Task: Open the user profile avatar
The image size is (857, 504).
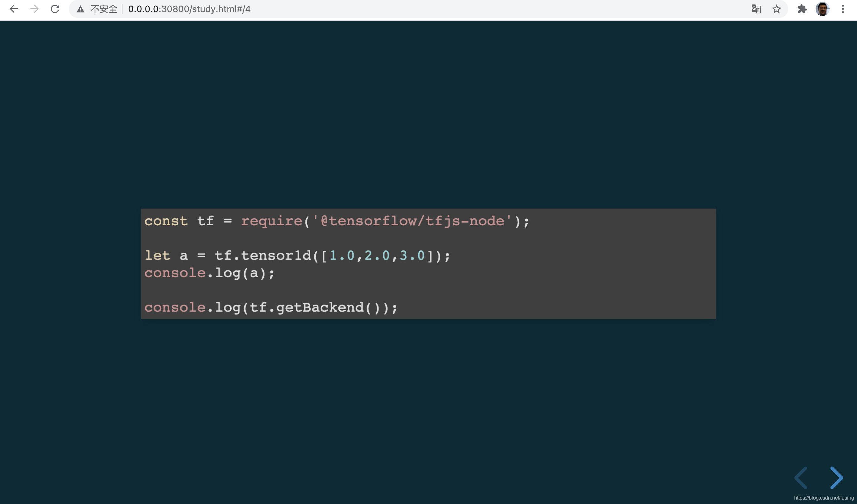Action: tap(822, 9)
